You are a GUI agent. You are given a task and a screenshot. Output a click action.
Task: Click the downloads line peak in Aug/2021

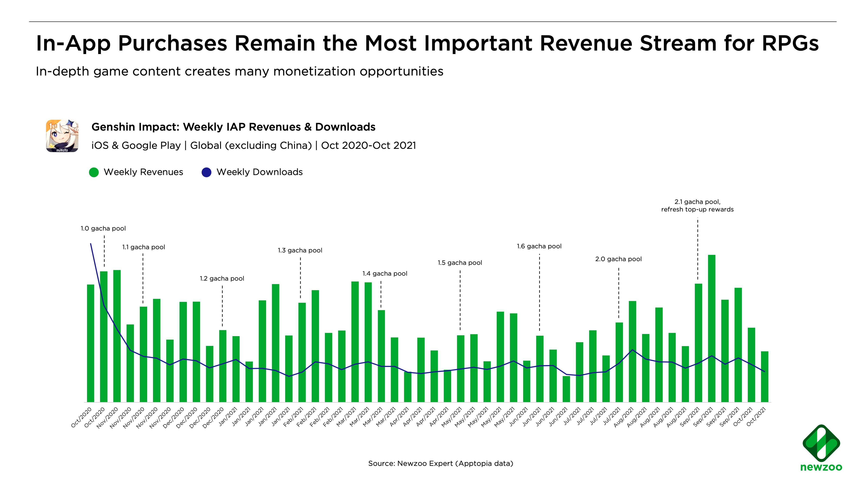click(x=632, y=350)
